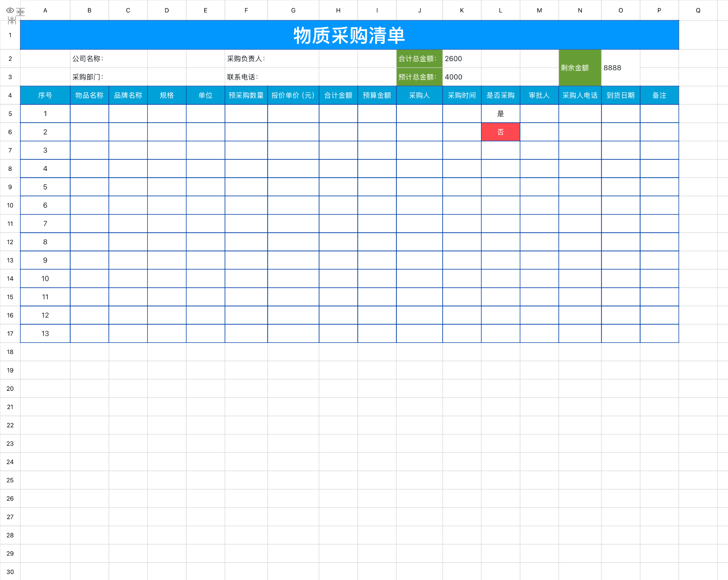Click the 报价单价（元） header cell

[293, 95]
